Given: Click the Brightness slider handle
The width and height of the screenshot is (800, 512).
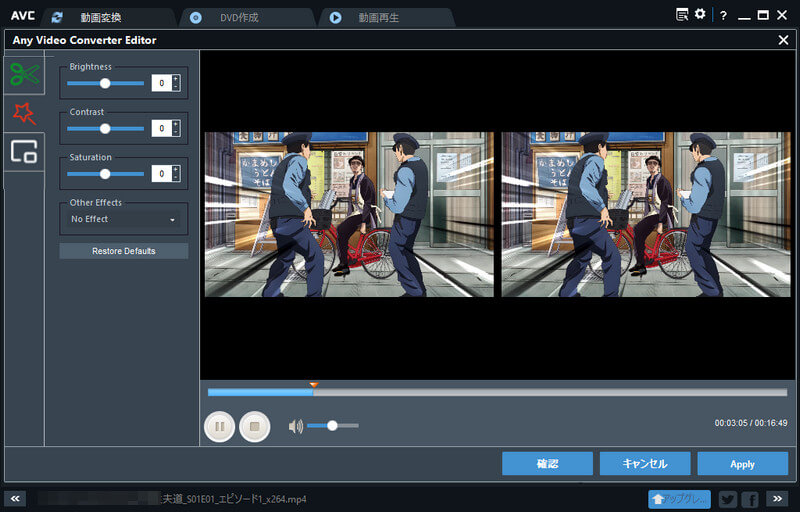Looking at the screenshot, I should point(105,83).
